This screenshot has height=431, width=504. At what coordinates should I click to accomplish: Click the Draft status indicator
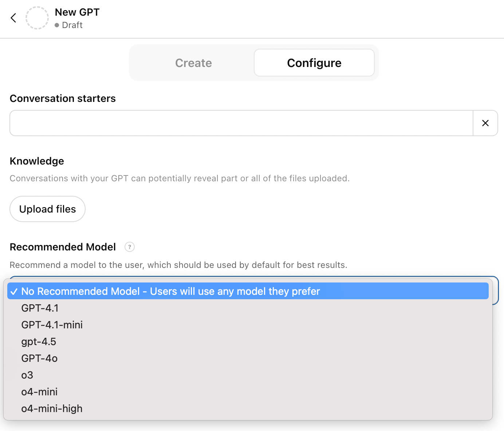69,25
